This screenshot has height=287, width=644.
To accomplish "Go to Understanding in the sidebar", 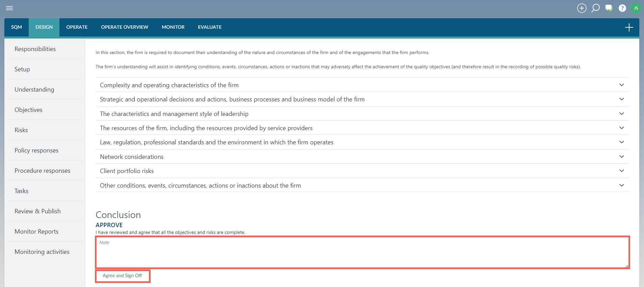I will click(45, 90).
